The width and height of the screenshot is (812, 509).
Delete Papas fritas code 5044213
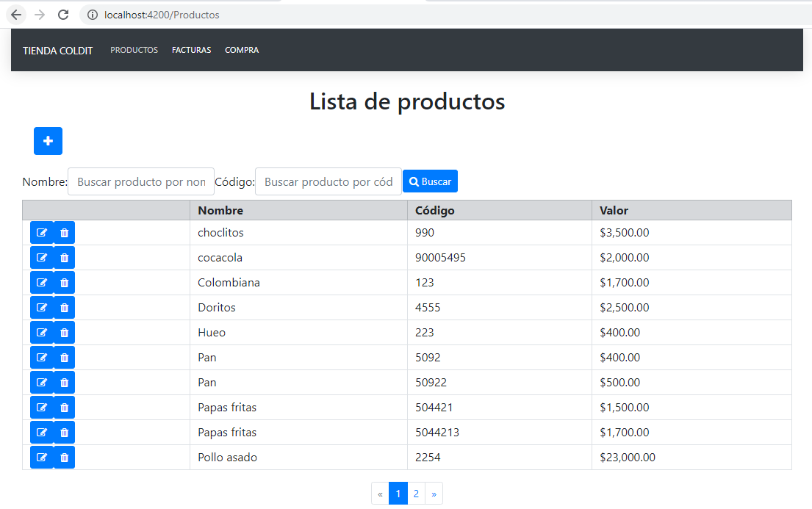(x=64, y=433)
